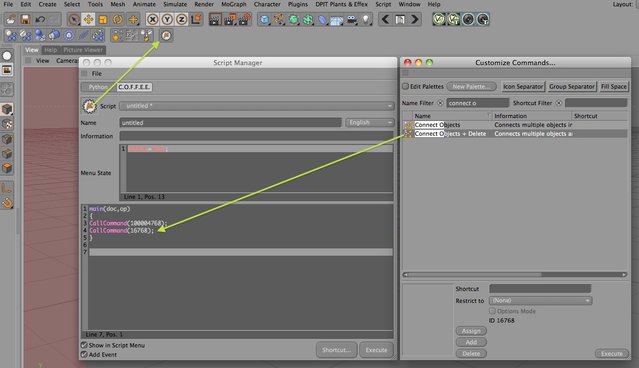
Task: Toggle the Y axis lock
Action: (167, 19)
